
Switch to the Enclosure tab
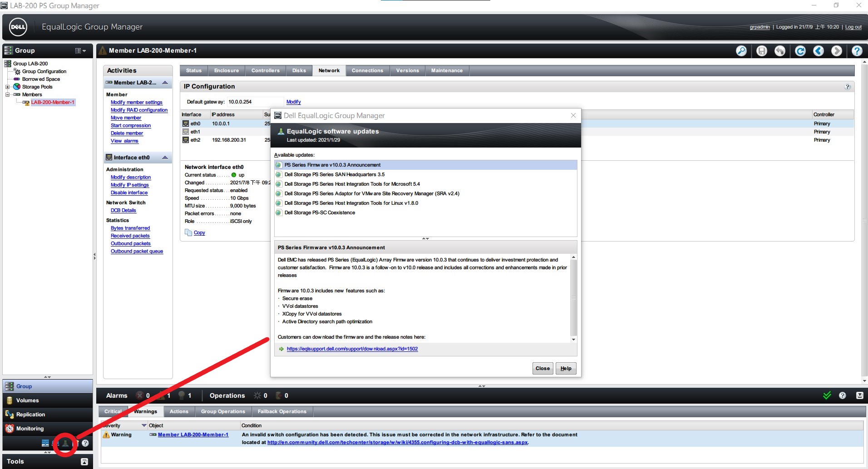click(227, 70)
